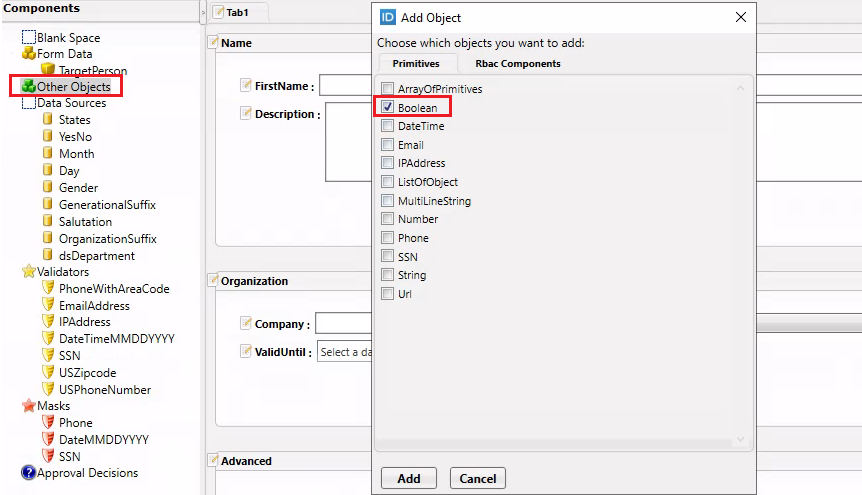The width and height of the screenshot is (862, 495).
Task: Select the GenerationalSuffix data source item
Action: (107, 205)
